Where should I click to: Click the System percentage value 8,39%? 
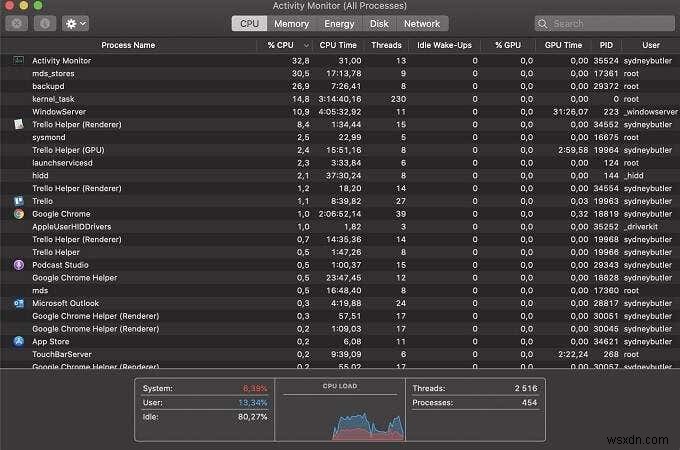point(255,388)
